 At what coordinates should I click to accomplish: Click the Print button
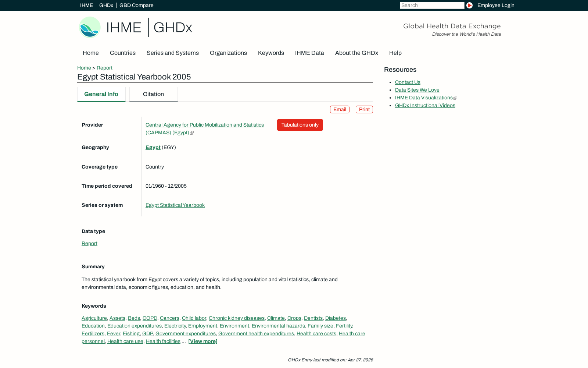364,110
